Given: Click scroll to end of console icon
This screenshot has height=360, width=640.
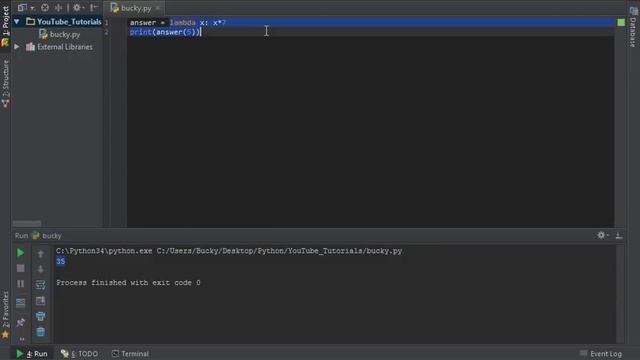Looking at the screenshot, I should tap(40, 301).
